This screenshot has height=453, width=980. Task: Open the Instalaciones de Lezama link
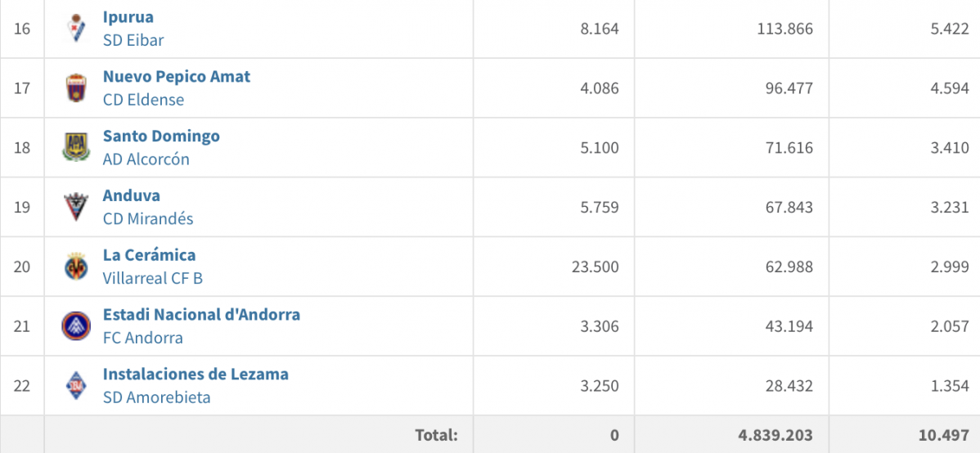click(196, 374)
